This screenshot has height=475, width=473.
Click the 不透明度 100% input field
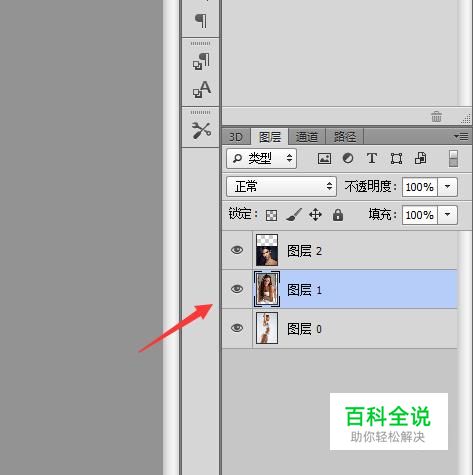pyautogui.click(x=420, y=187)
